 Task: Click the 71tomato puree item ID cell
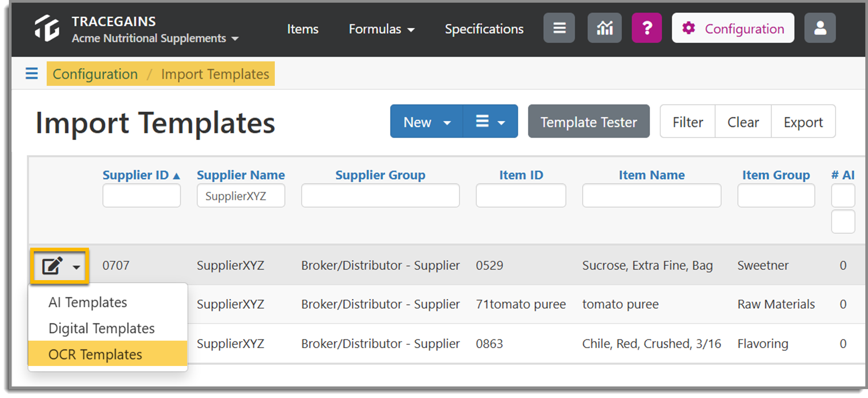pos(521,304)
